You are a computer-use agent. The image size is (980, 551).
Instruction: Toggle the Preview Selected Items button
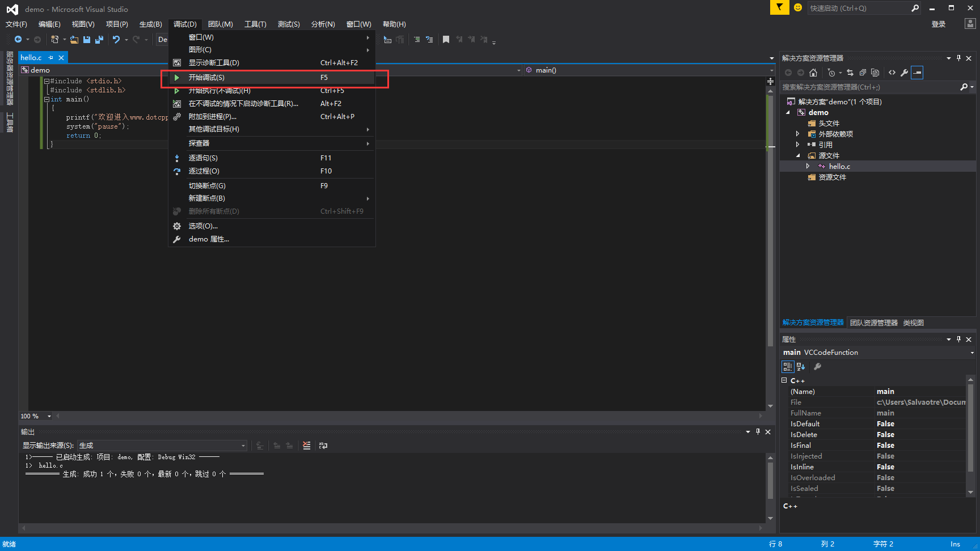coord(916,72)
